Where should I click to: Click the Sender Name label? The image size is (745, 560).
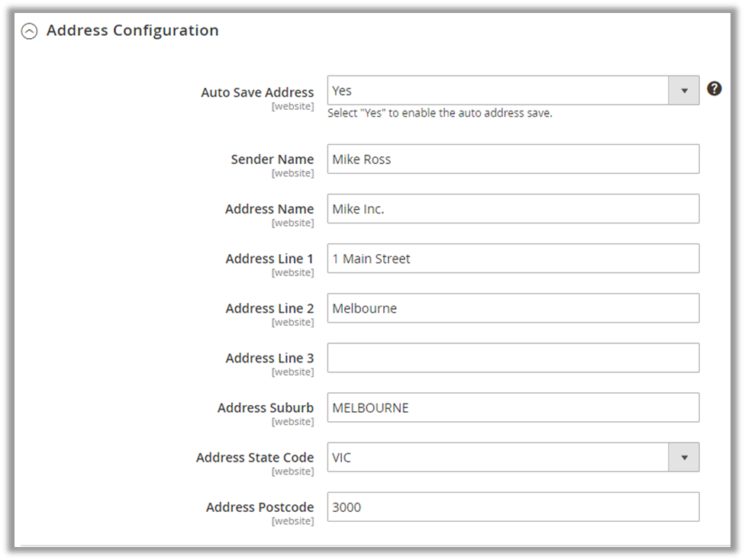point(272,159)
